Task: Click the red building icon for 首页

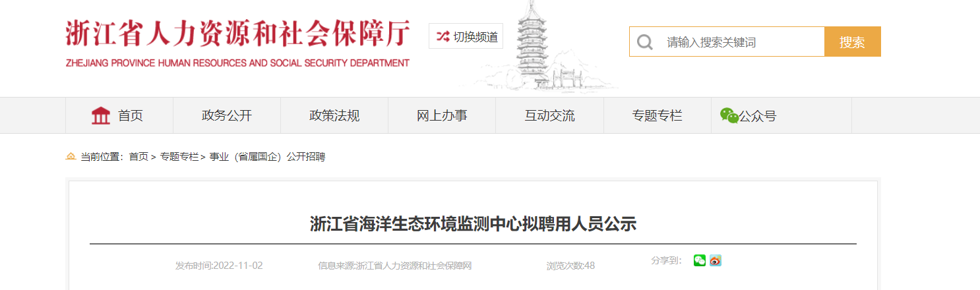Action: click(101, 115)
